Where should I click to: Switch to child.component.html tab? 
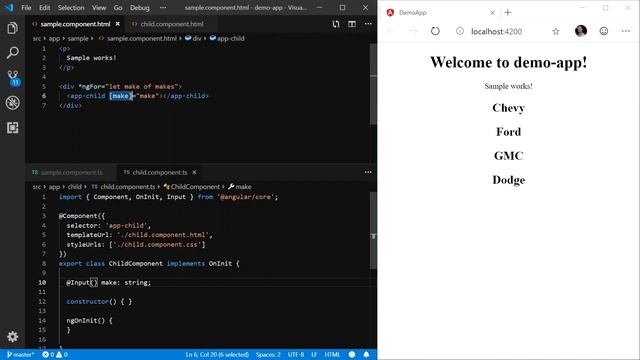click(171, 24)
